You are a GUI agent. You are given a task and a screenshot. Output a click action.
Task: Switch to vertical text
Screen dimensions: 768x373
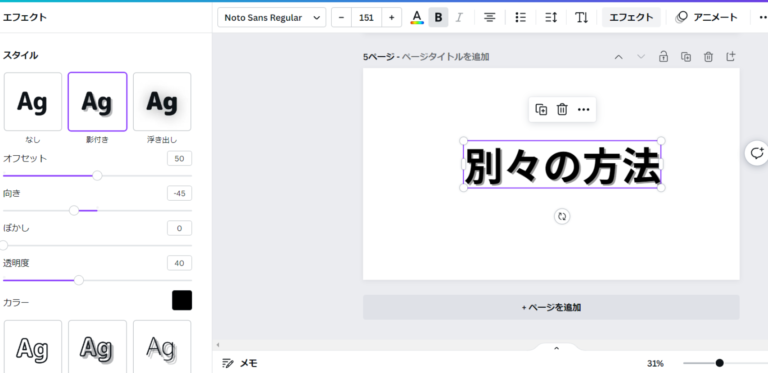point(581,18)
